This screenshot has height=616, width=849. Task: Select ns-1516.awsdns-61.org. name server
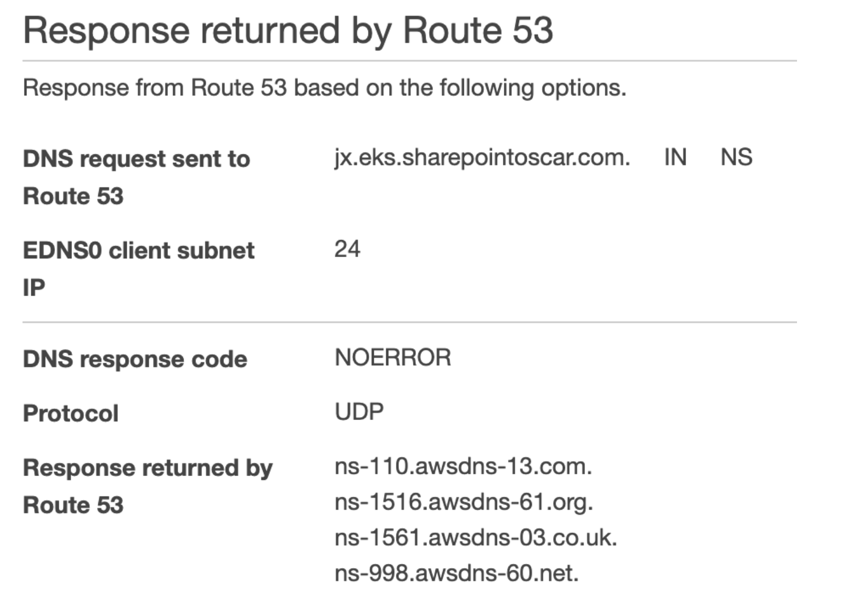click(464, 502)
